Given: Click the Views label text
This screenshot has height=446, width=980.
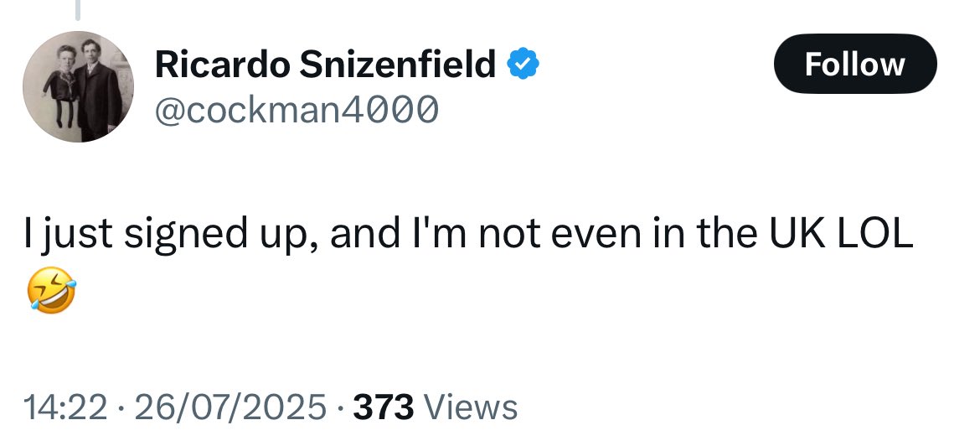Looking at the screenshot, I should click(x=471, y=407).
